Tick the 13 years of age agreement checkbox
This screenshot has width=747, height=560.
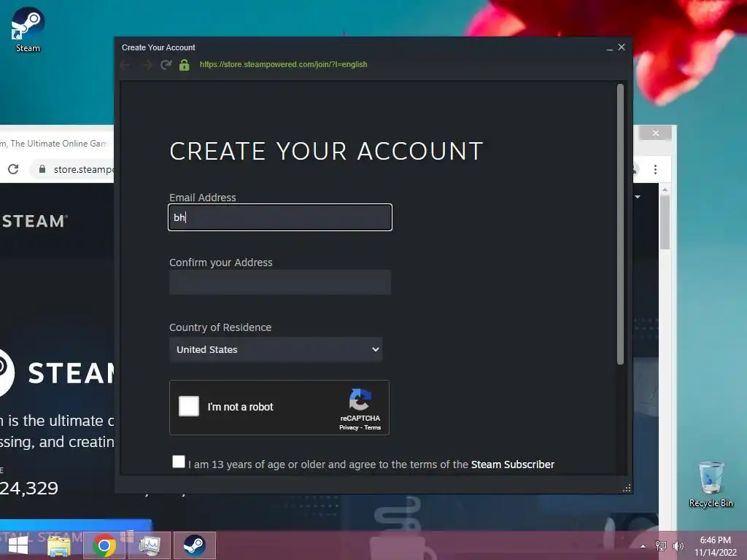click(x=179, y=462)
